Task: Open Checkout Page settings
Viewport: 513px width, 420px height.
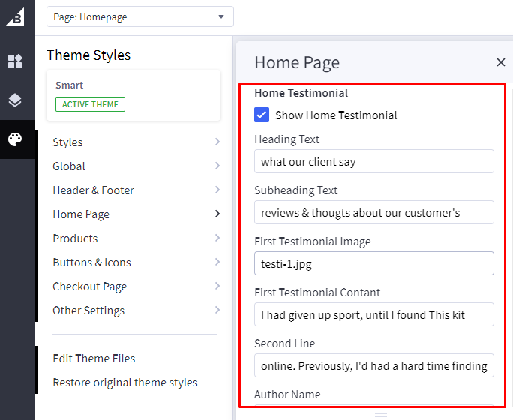Action: [135, 286]
